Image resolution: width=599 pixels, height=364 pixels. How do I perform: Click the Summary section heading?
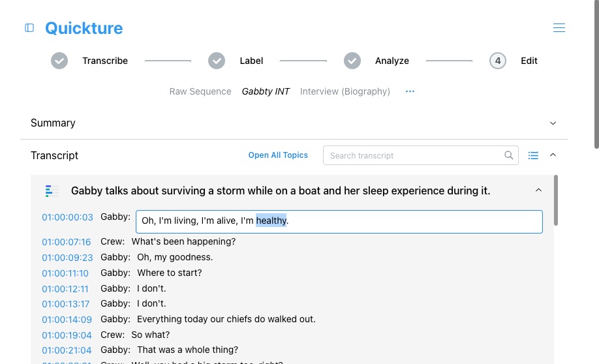coord(53,123)
